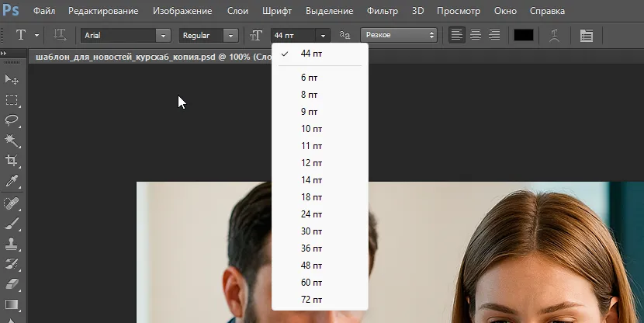
Task: Select the Brush tool
Action: (x=12, y=224)
